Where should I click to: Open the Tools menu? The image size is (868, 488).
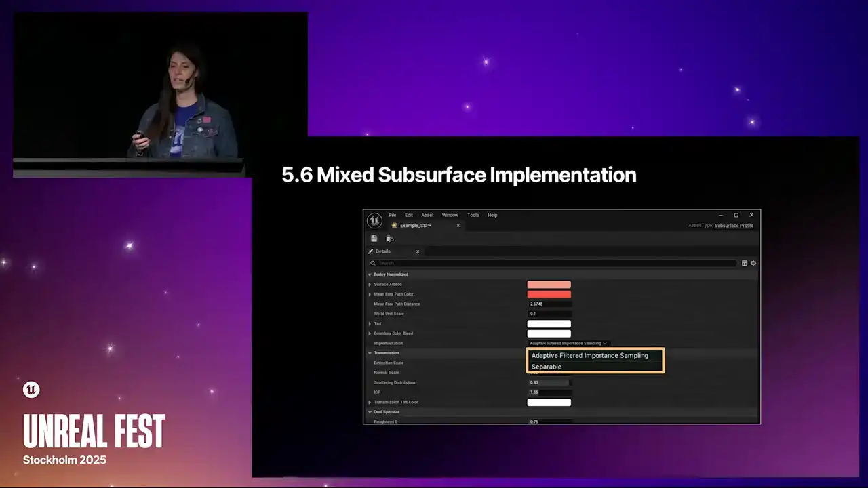473,215
